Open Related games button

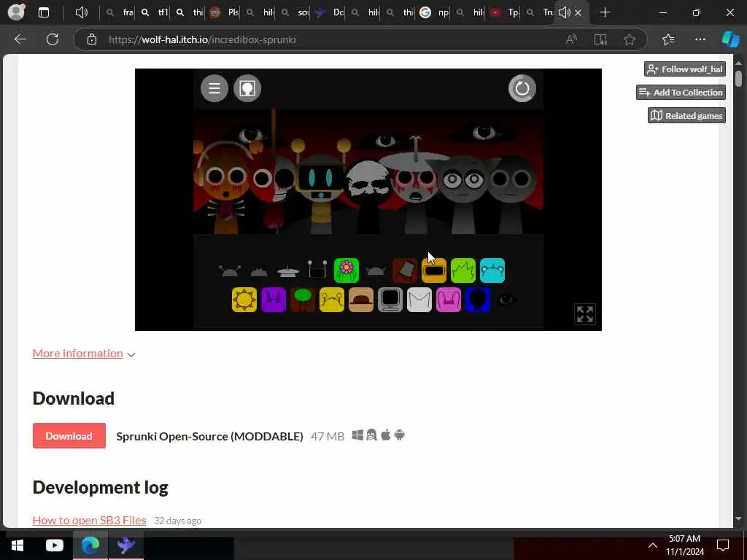687,116
